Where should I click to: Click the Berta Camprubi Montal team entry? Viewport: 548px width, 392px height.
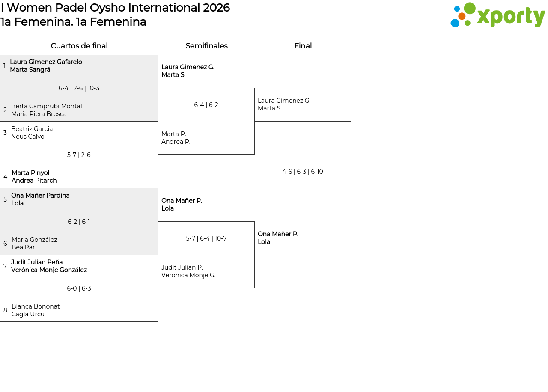[x=47, y=110]
